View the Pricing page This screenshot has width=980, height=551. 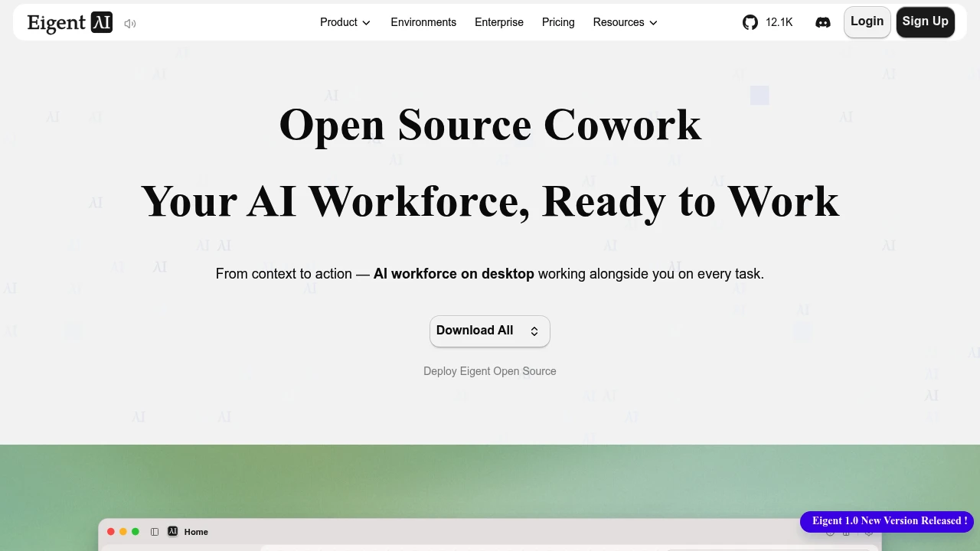coord(558,22)
